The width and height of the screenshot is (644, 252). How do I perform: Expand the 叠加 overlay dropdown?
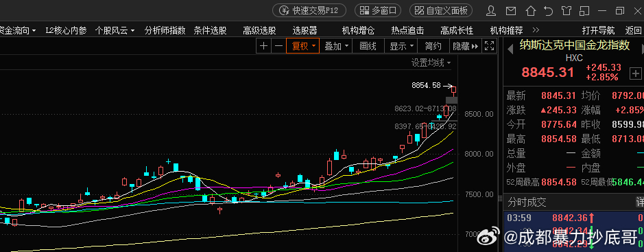point(336,46)
